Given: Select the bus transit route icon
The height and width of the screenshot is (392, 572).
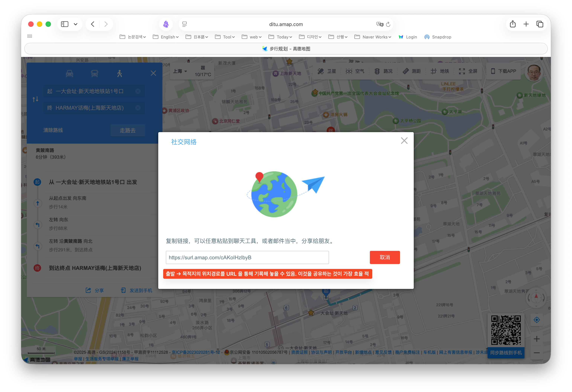Looking at the screenshot, I should (95, 73).
